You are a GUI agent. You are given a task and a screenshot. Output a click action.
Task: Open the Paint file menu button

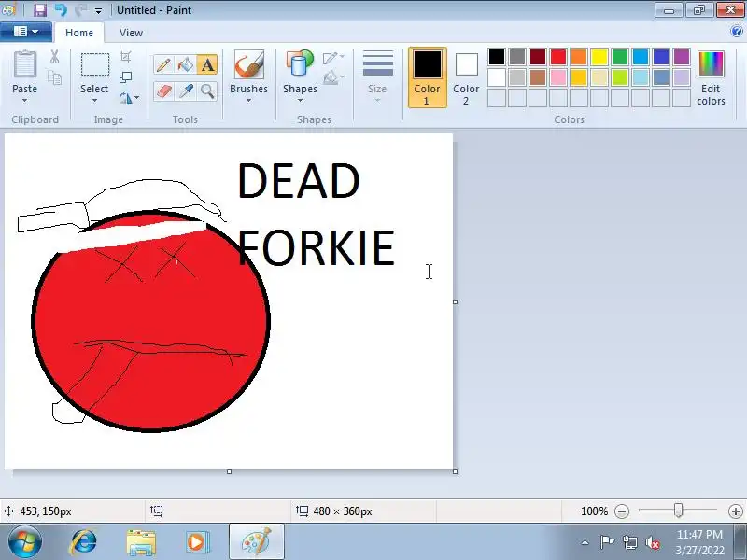coord(26,32)
